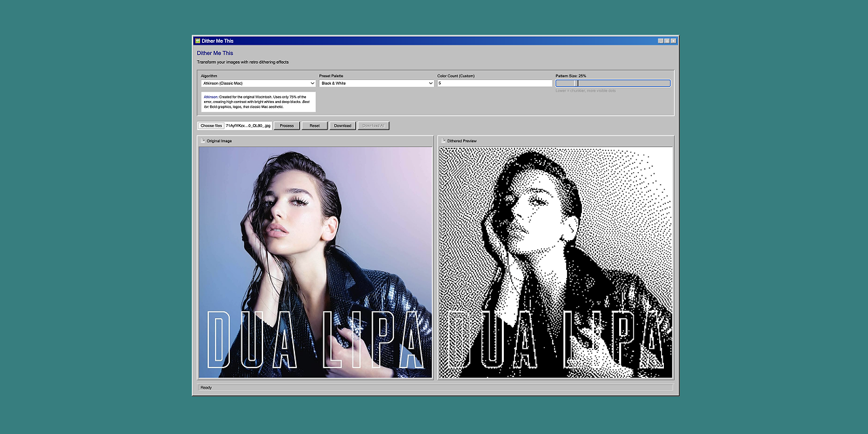Click the Atkinson algorithm description box
This screenshot has width=868, height=434.
pos(258,102)
